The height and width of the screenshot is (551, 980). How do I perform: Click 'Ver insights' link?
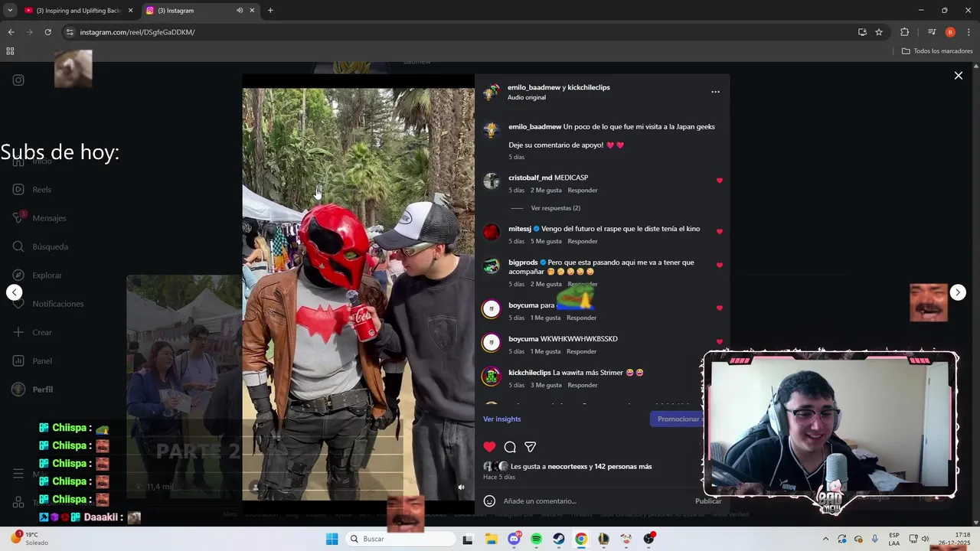[x=501, y=419]
